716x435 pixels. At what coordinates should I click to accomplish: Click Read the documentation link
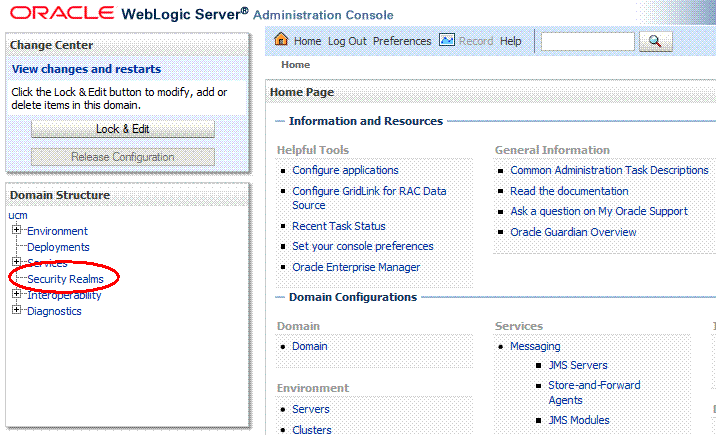(x=569, y=191)
